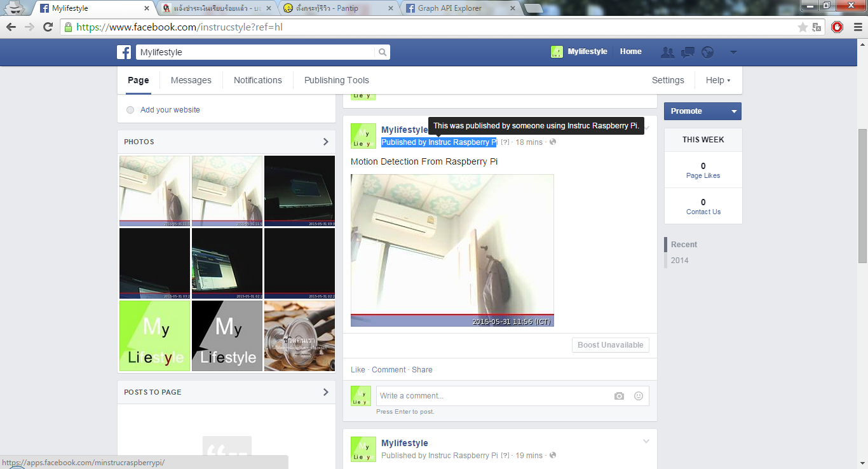Open the new tab button
The height and width of the screenshot is (469, 868).
[534, 8]
